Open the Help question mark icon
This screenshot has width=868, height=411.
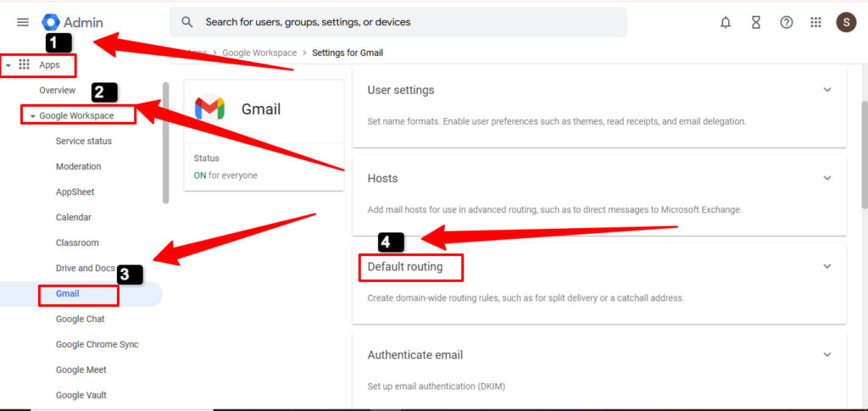tap(787, 22)
